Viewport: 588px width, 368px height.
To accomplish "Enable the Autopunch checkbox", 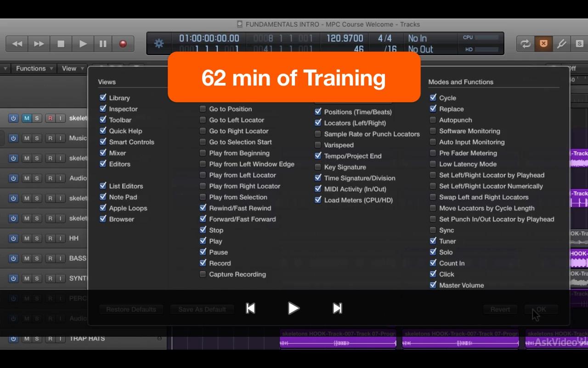I will [433, 120].
